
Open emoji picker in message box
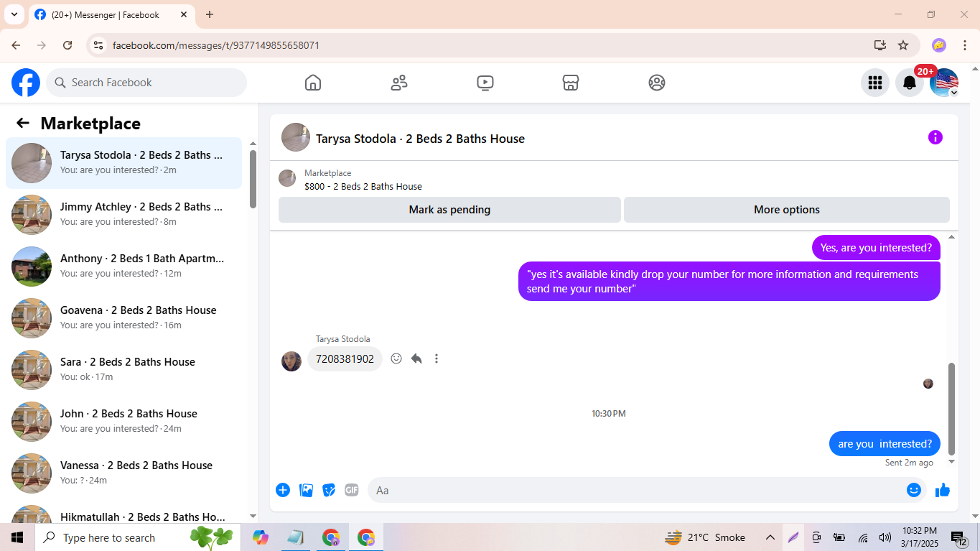pyautogui.click(x=914, y=490)
